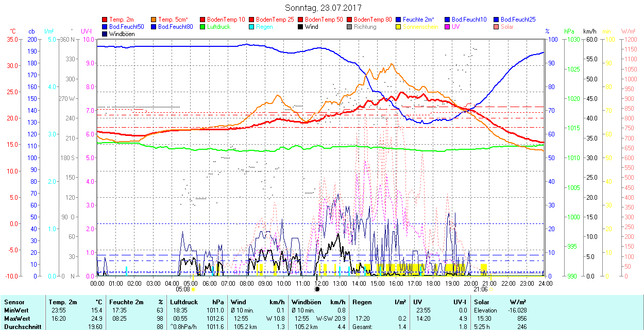This screenshot has width=644, height=330.
Task: Select the black Wind legend square
Action: 301,27
